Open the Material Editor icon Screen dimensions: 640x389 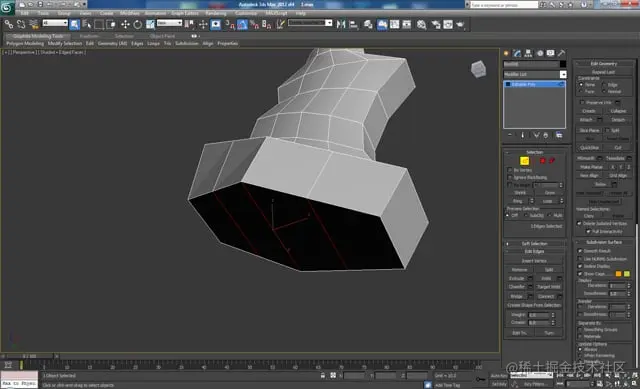coord(422,24)
